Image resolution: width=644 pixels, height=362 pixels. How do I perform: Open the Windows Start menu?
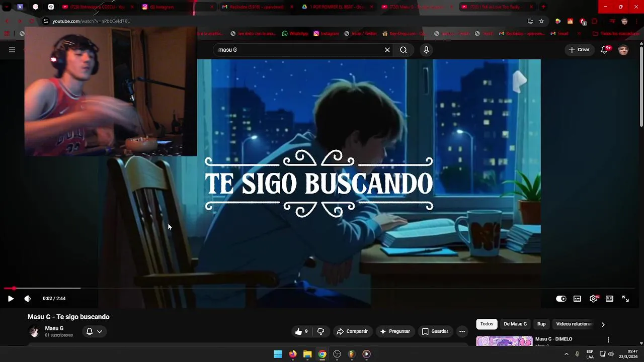[278, 354]
